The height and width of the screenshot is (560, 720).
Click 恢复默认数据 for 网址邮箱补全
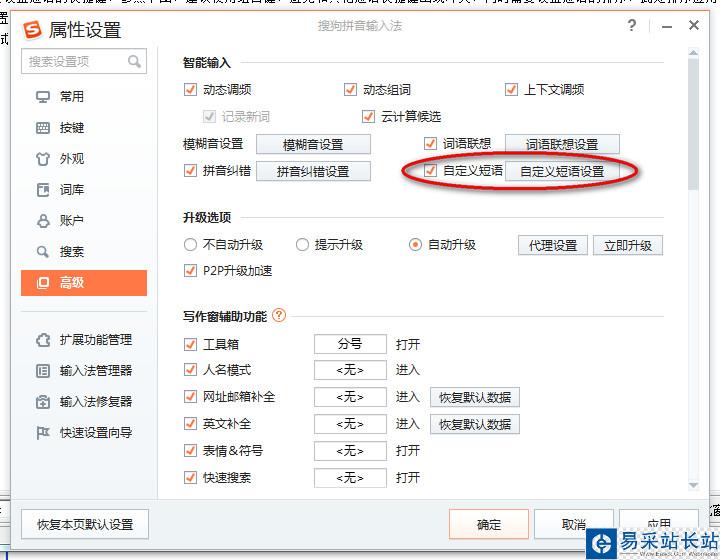tap(475, 397)
